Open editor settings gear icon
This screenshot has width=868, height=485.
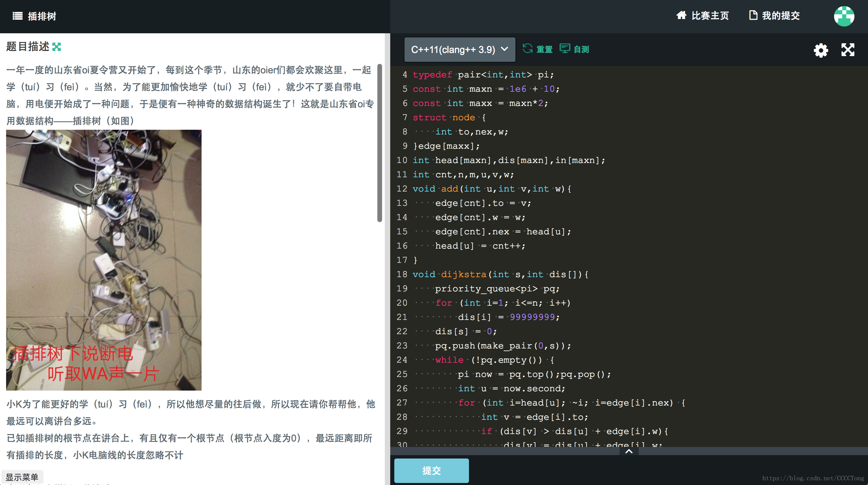820,50
